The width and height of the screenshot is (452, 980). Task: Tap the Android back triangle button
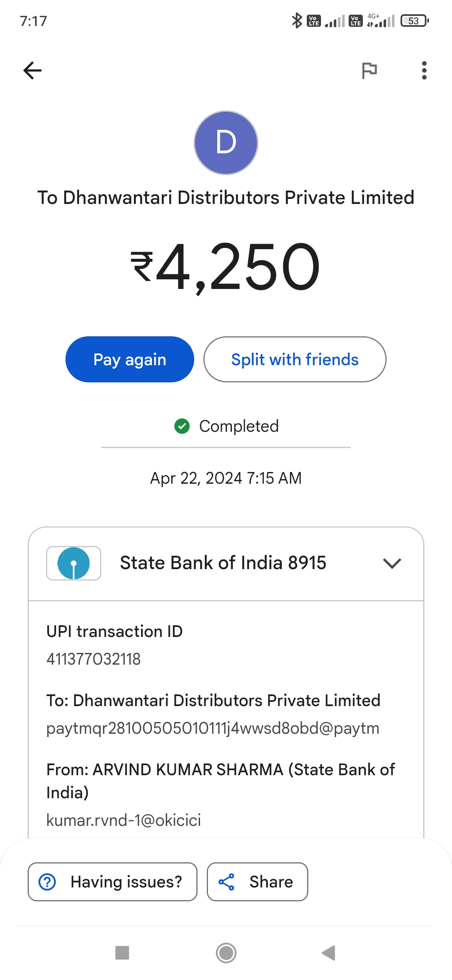pos(329,953)
